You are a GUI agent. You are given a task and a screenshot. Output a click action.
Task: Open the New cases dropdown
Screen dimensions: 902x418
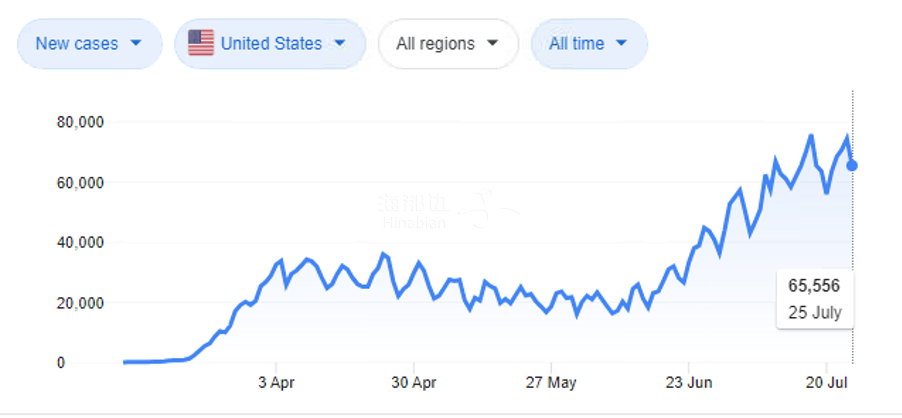88,44
